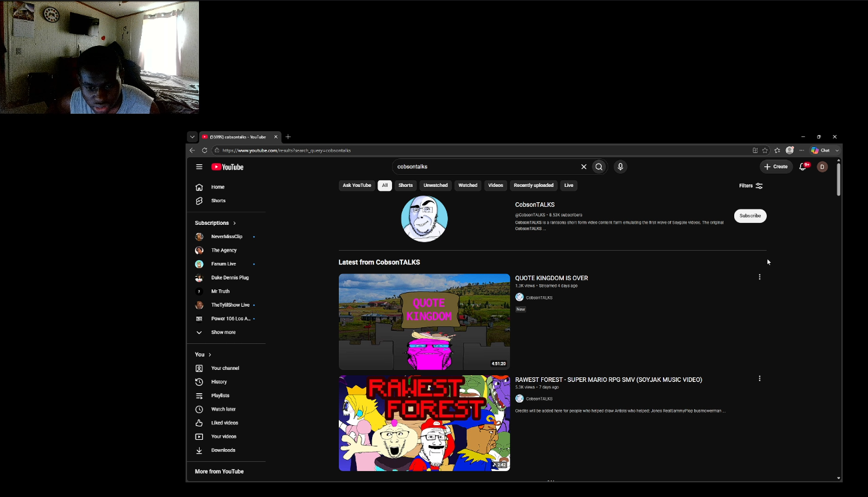Open NeverMissClip subscription channel

(226, 237)
